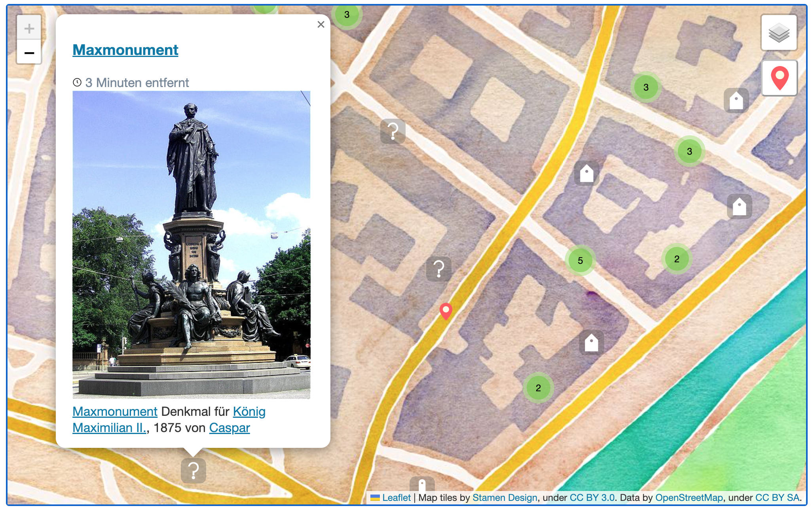Click the locate me pin button

(779, 78)
